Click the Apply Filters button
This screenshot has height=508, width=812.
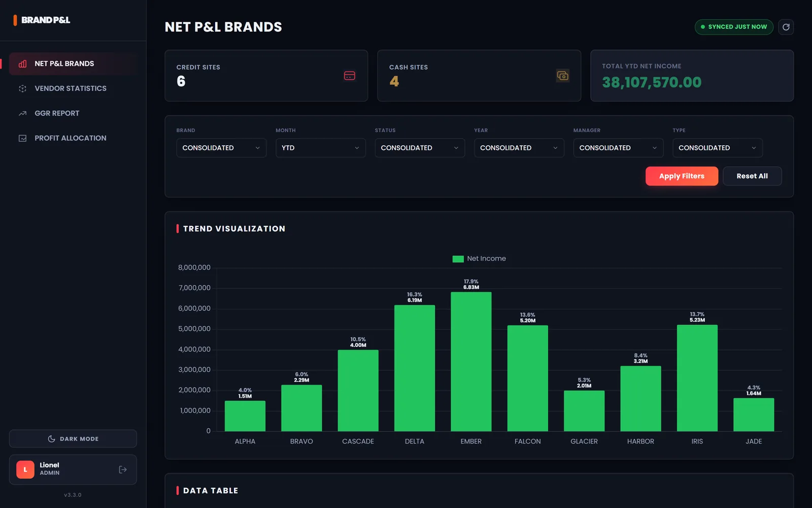[682, 176]
